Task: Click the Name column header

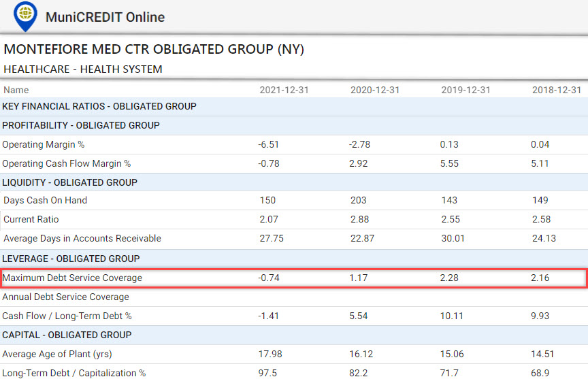Action: [16, 90]
